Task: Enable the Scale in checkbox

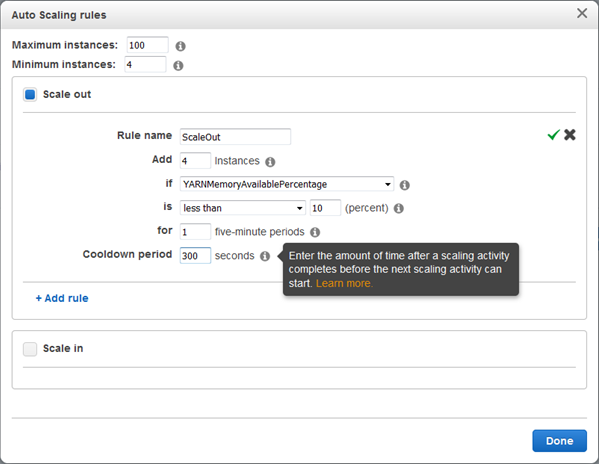Action: tap(30, 349)
